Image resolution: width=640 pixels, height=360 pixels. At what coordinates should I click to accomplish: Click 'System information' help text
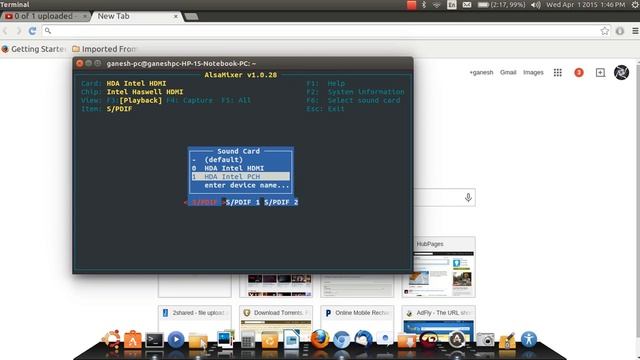[366, 92]
